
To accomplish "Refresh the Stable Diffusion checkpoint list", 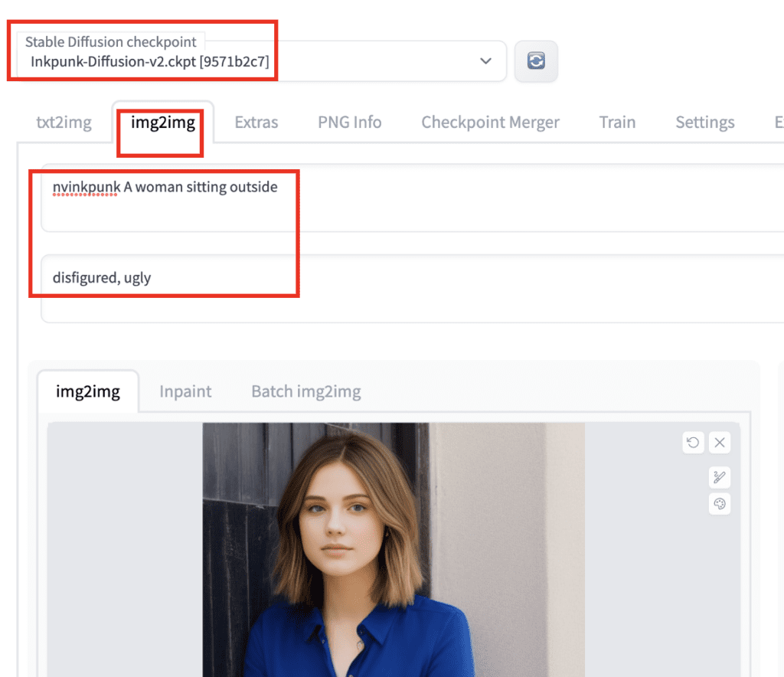I will click(x=536, y=61).
